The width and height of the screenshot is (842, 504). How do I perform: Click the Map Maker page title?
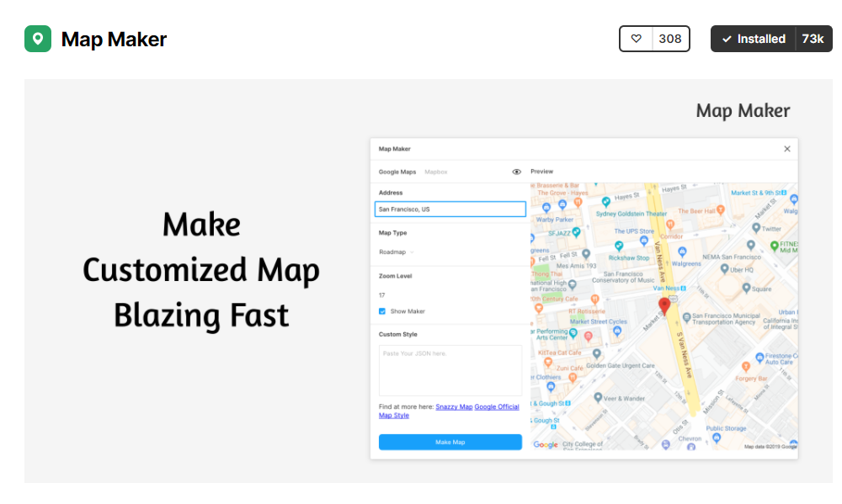(114, 40)
